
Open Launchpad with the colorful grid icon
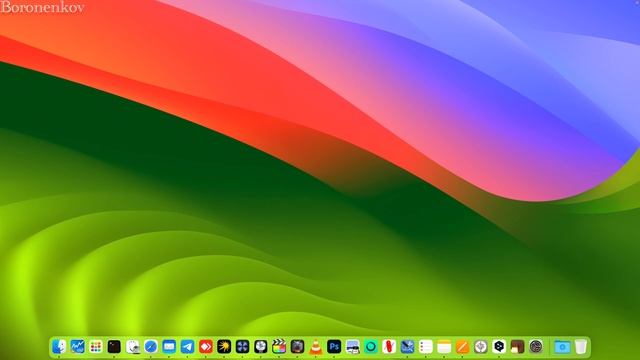[x=96, y=347]
